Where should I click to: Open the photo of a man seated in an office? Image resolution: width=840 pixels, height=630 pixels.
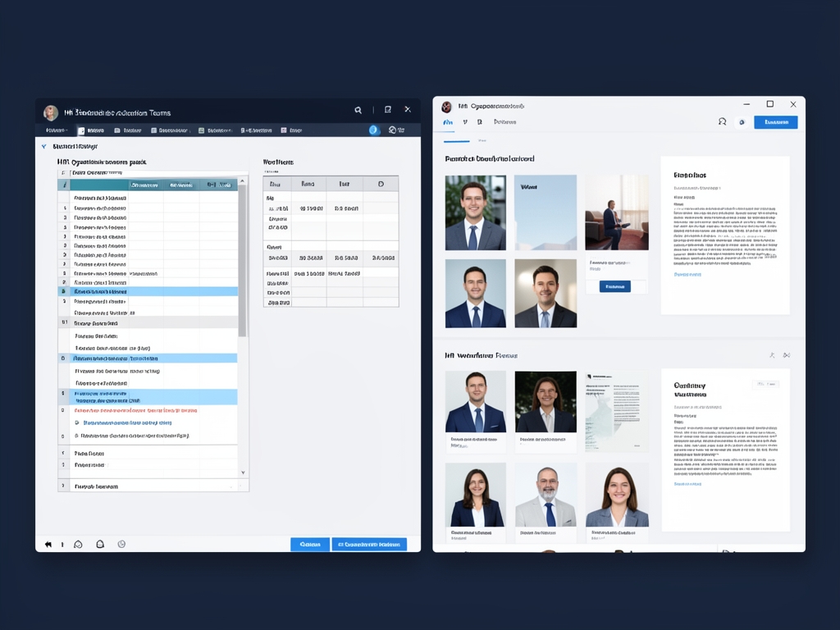point(617,212)
